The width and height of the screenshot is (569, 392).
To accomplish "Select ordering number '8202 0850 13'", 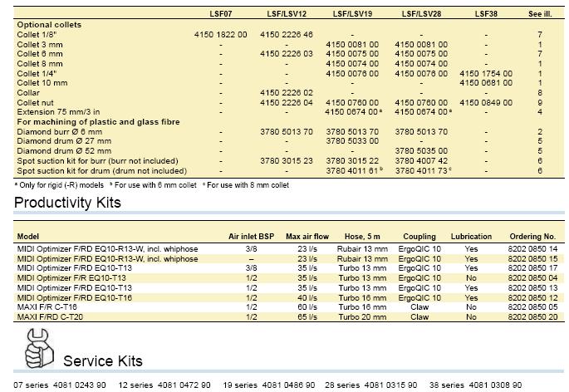I will pyautogui.click(x=532, y=288).
